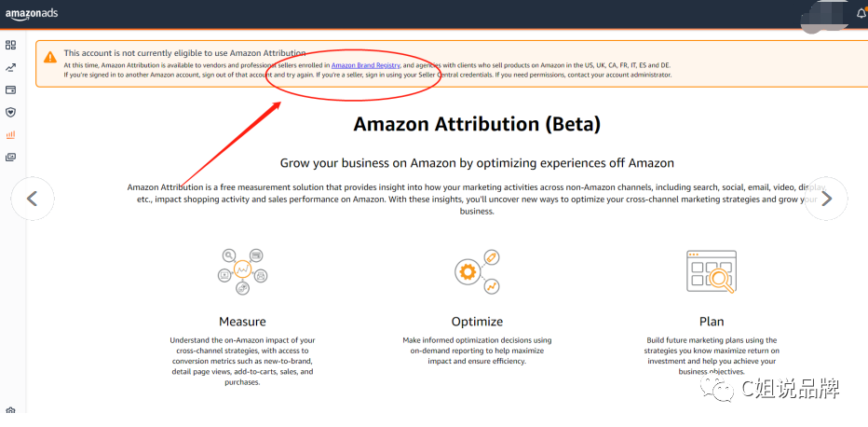Screen dimensions: 868x427
Task: Click the Plan section title
Action: tap(712, 322)
